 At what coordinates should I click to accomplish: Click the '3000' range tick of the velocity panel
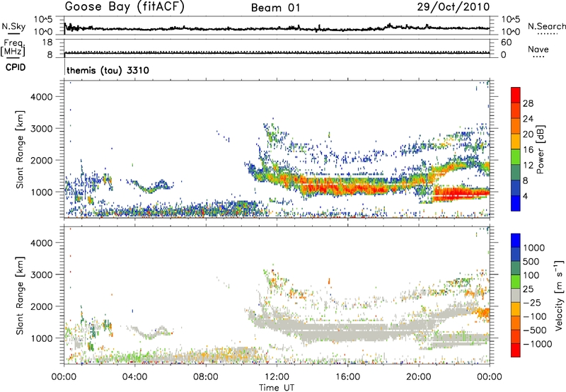click(x=41, y=275)
